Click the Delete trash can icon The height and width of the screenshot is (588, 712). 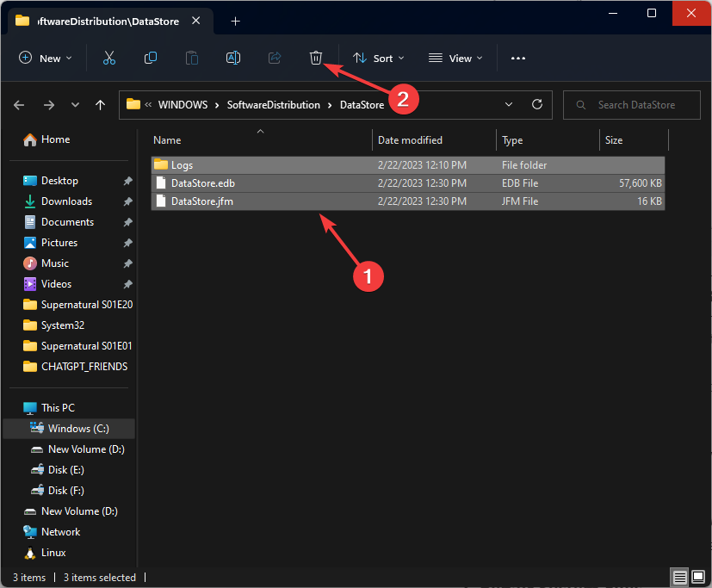tap(316, 58)
